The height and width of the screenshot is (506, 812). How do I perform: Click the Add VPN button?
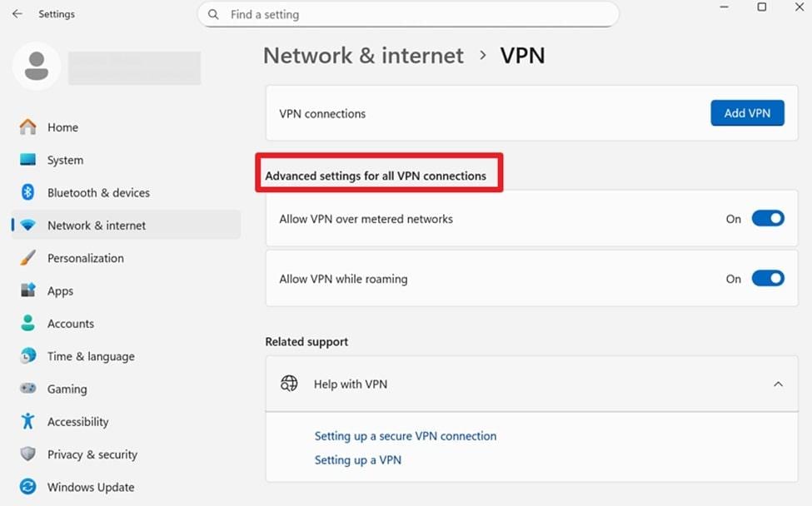747,113
